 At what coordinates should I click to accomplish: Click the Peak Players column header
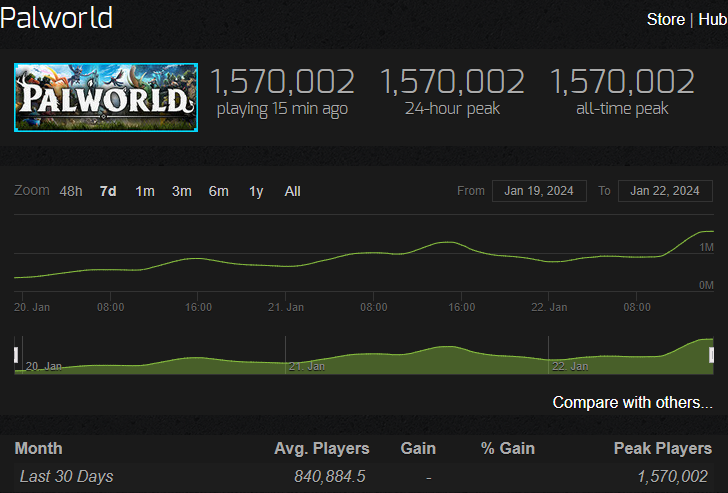click(663, 448)
